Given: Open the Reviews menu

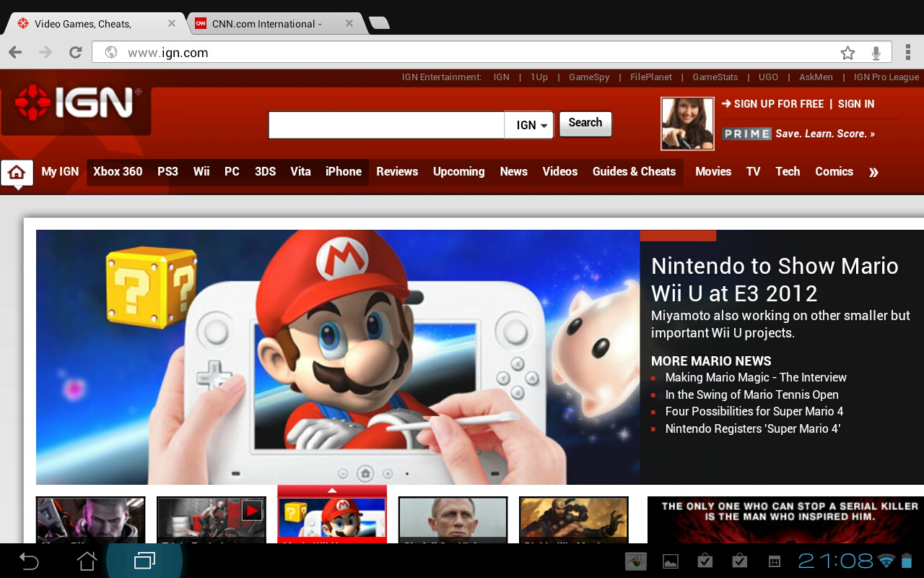Looking at the screenshot, I should [x=397, y=171].
